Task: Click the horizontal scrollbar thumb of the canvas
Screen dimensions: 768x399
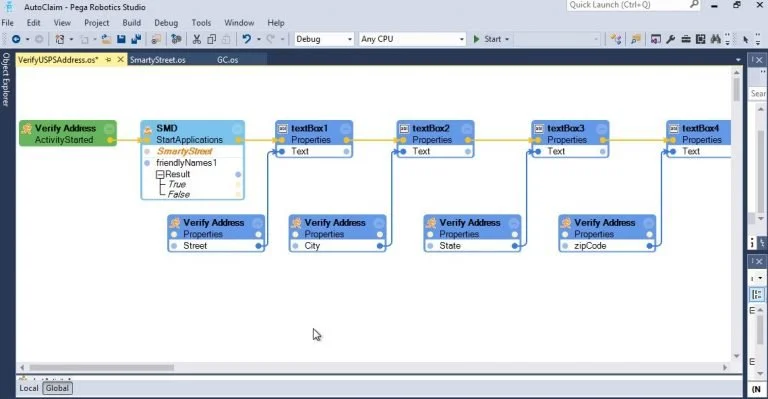Action: 101,367
